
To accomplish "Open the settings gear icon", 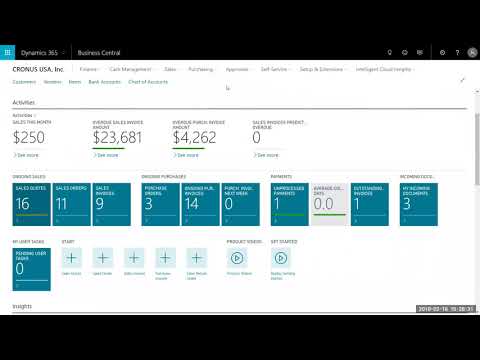I will click(x=442, y=52).
